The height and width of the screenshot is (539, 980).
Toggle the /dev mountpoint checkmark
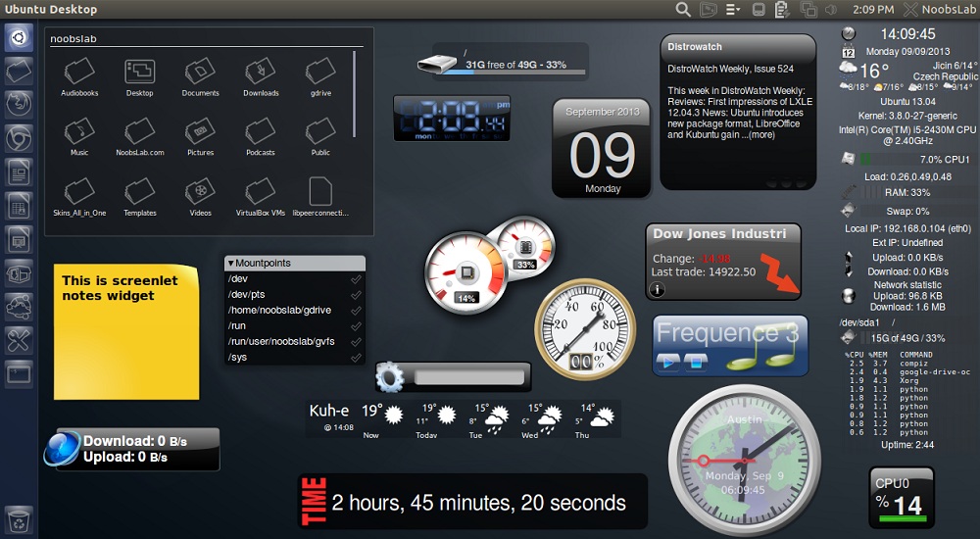356,279
